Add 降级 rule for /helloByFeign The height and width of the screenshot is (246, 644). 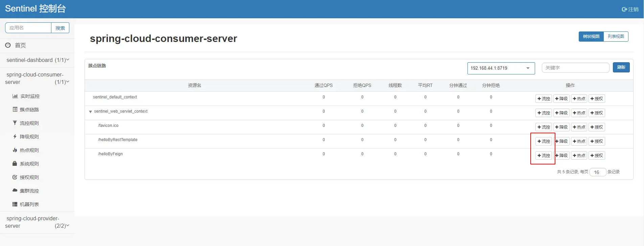click(x=561, y=155)
